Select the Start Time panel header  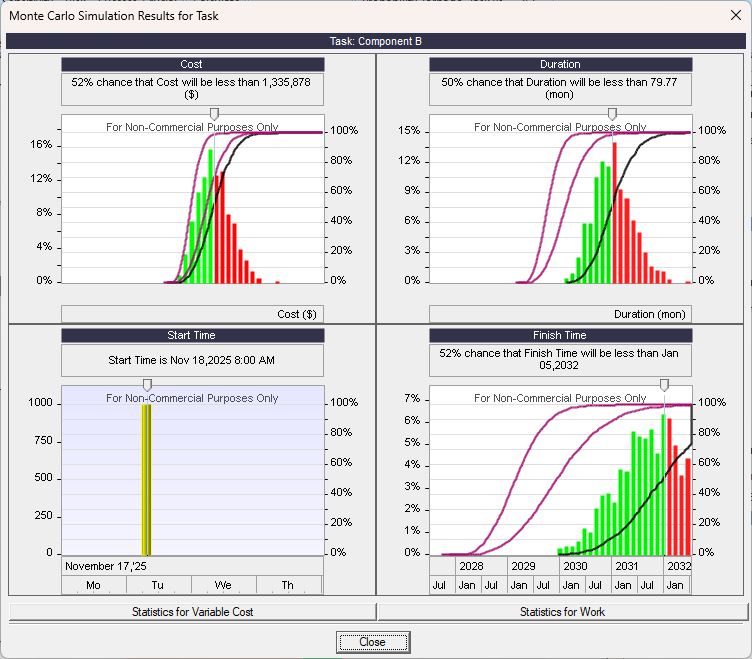click(x=192, y=335)
